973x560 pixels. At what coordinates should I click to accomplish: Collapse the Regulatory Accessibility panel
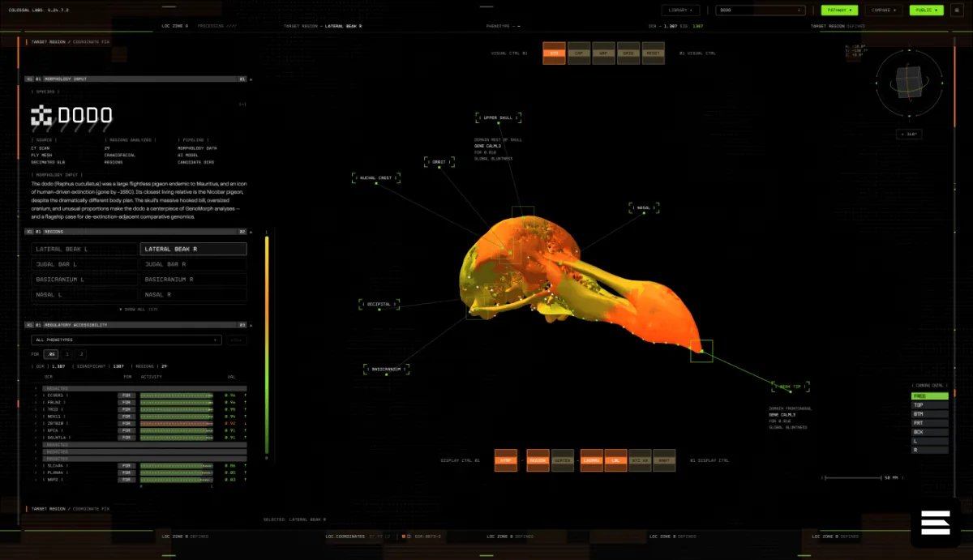pyautogui.click(x=251, y=325)
